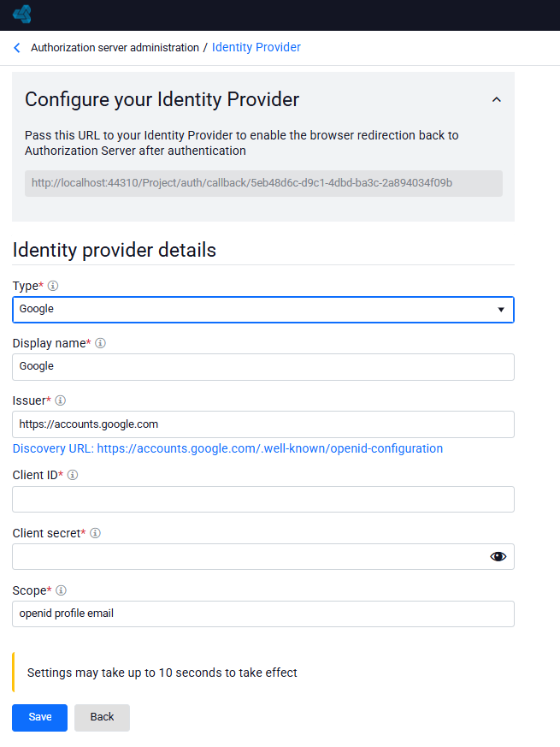Reveal the client secret with the eye icon
Viewport: 560px width, 747px height.
498,556
